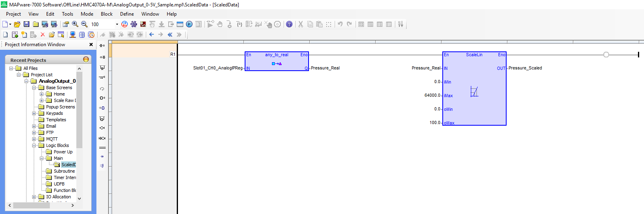Screen dimensions: 644x214
Task: Save the project with the floppy disk icon
Action: [x=27, y=24]
